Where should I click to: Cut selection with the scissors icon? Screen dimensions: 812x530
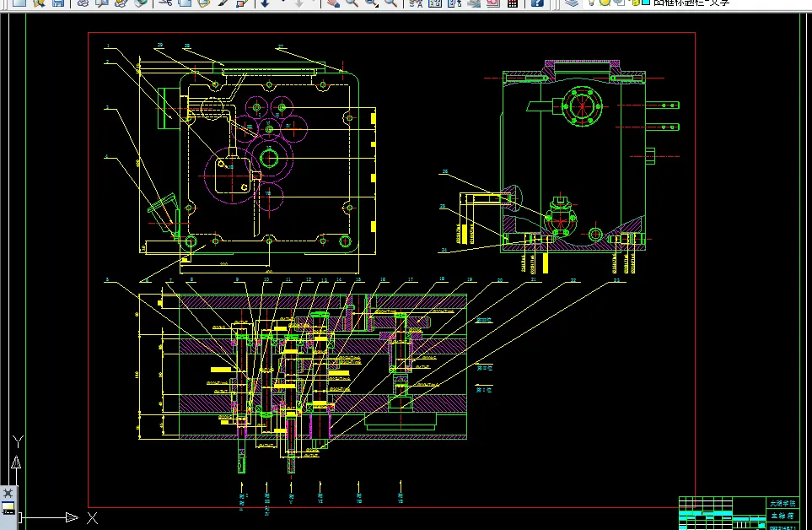pyautogui.click(x=165, y=3)
